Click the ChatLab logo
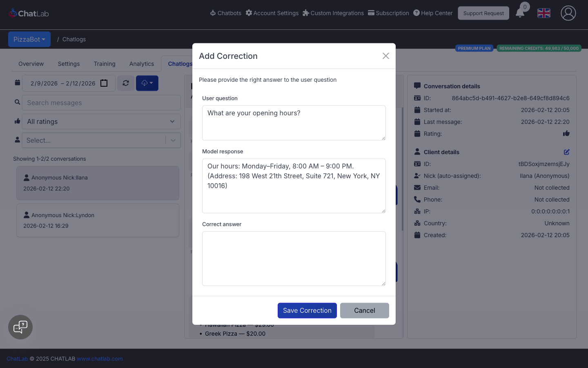 tap(29, 13)
